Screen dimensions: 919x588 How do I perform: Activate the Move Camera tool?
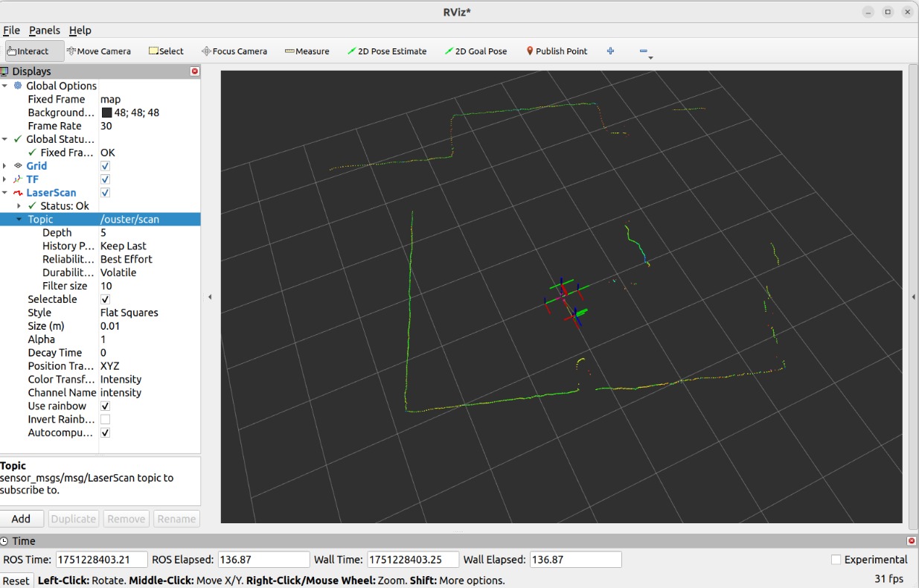point(98,51)
